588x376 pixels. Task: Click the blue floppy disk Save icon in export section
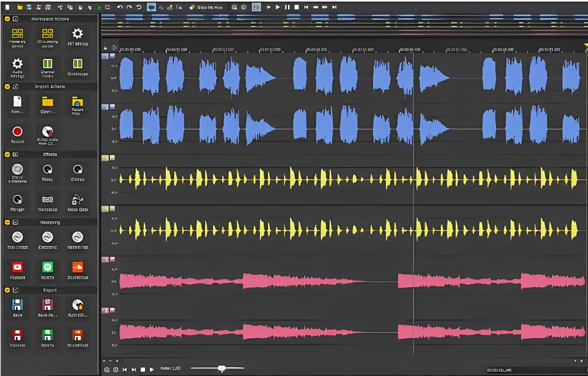click(x=17, y=305)
